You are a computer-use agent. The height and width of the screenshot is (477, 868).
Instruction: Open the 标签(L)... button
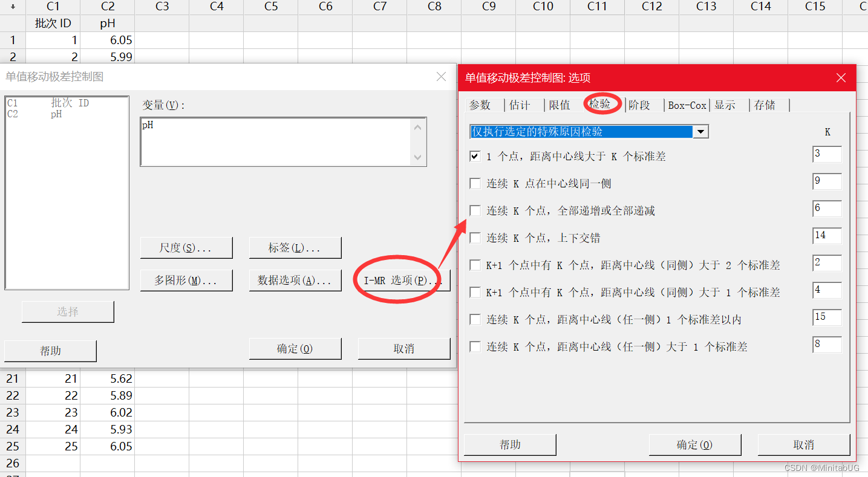pos(295,248)
